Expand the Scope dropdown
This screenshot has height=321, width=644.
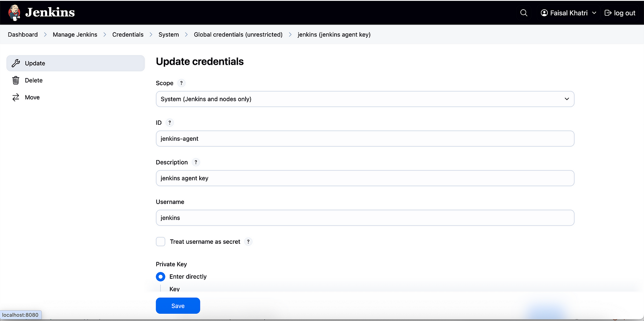coord(365,99)
